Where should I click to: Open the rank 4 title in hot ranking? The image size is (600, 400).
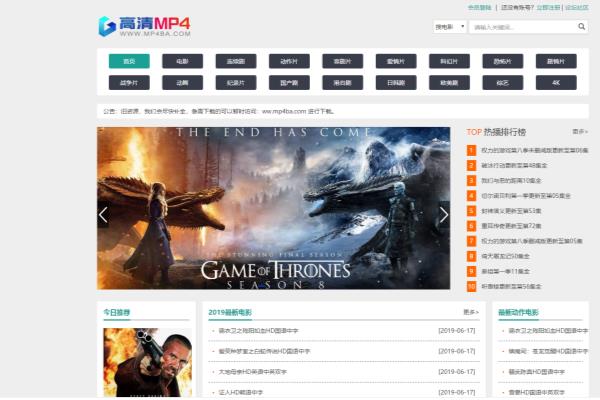pyautogui.click(x=526, y=196)
